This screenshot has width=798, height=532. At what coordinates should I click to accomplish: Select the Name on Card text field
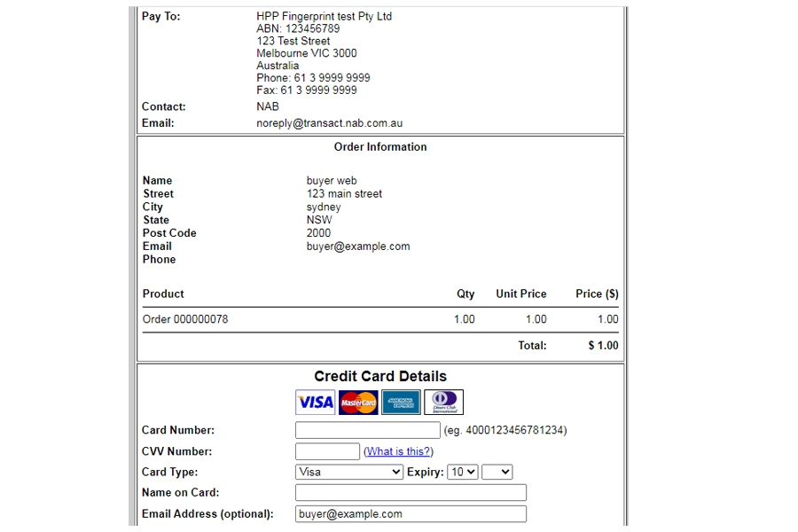tap(411, 493)
